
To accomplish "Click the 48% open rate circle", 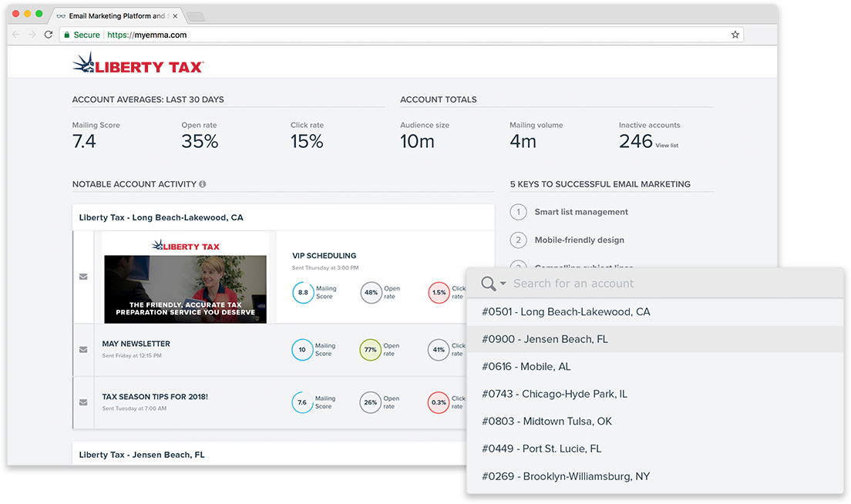I will [372, 292].
